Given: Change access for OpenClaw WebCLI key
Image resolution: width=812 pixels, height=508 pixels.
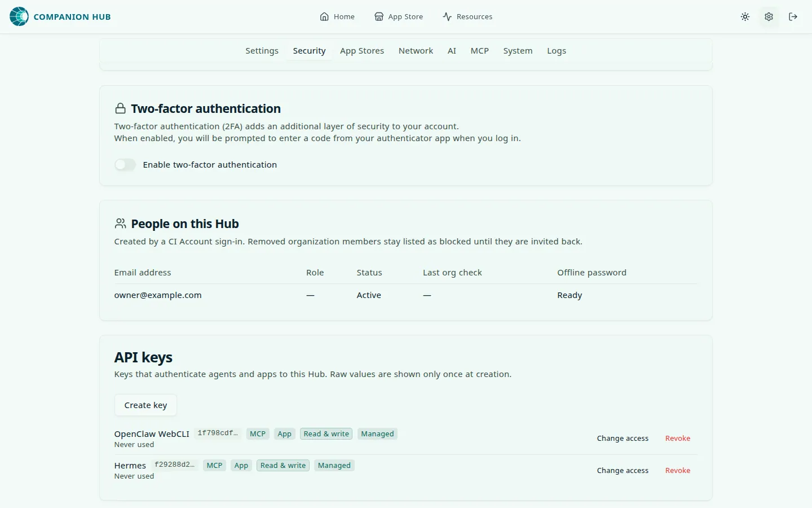Looking at the screenshot, I should pyautogui.click(x=623, y=439).
